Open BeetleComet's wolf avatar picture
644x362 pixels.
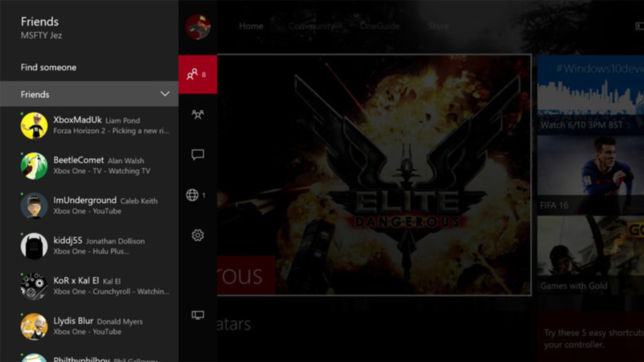tap(34, 166)
